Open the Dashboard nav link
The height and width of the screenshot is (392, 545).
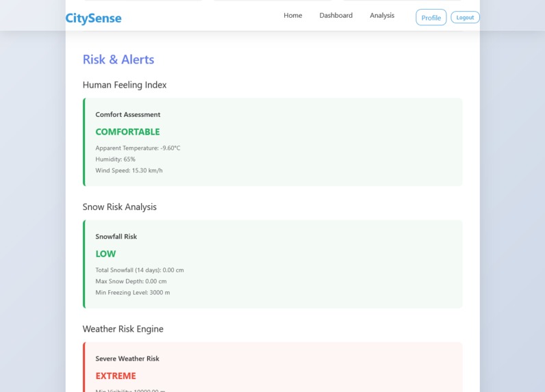335,15
